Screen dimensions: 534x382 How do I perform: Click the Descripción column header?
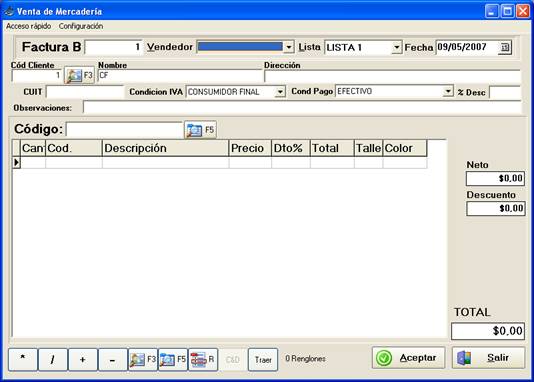pos(166,148)
